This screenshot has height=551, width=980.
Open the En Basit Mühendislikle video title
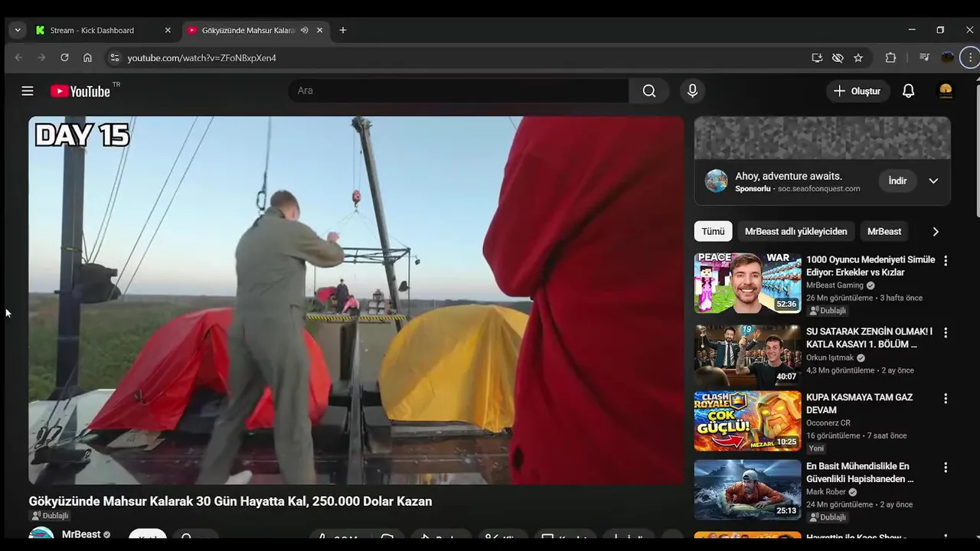click(860, 472)
